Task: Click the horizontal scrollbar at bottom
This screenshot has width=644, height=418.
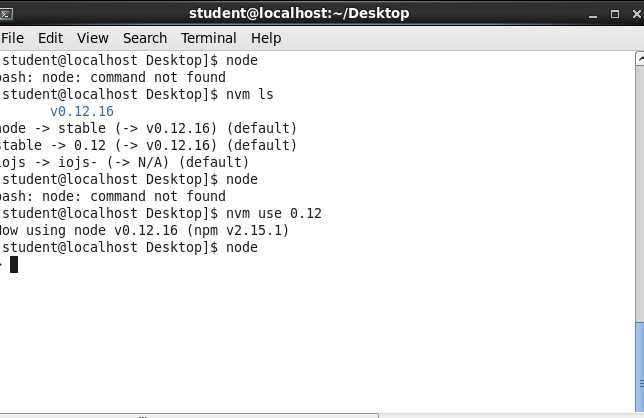Action: tap(189, 416)
